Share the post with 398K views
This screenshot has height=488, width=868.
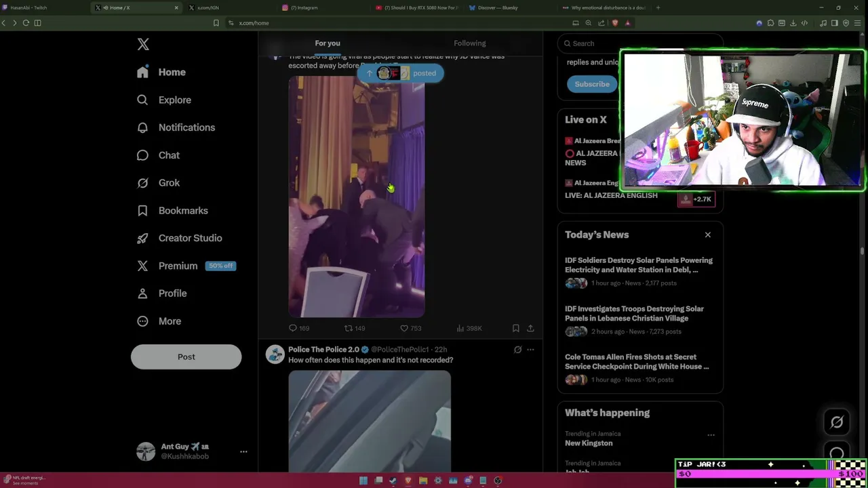click(530, 328)
